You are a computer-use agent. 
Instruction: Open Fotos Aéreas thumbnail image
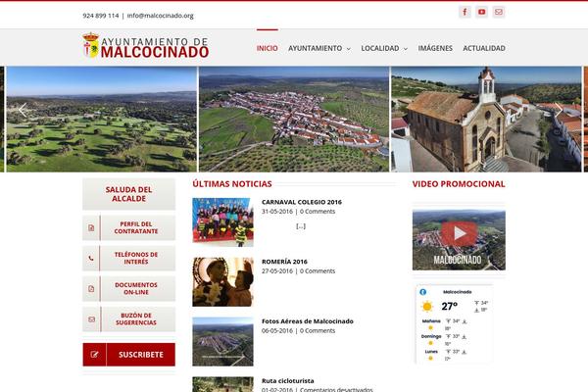click(222, 341)
